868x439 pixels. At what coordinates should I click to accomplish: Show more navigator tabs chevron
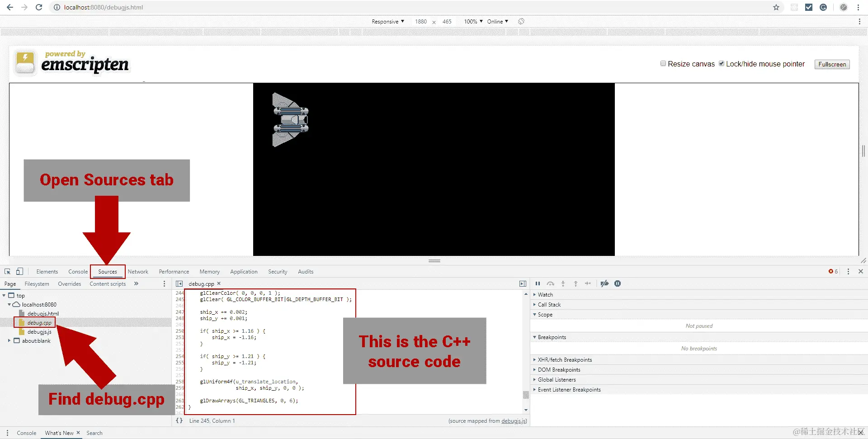click(x=136, y=283)
